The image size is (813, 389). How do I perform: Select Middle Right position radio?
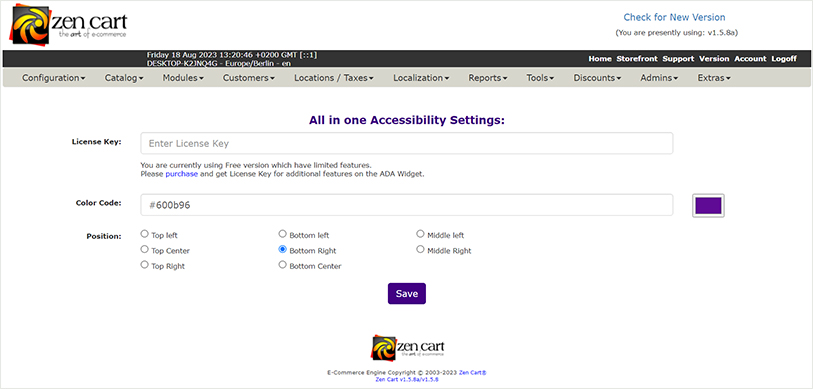pos(420,249)
